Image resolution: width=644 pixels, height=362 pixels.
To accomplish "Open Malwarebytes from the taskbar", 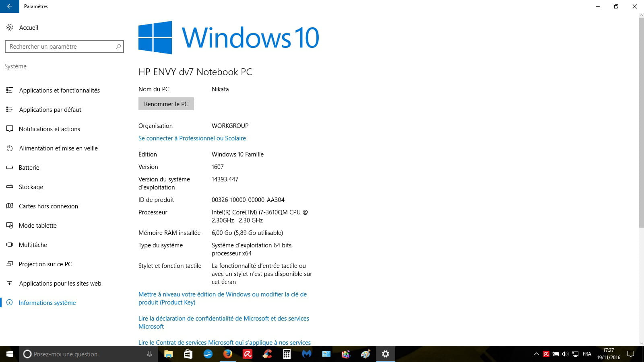I will click(x=307, y=354).
